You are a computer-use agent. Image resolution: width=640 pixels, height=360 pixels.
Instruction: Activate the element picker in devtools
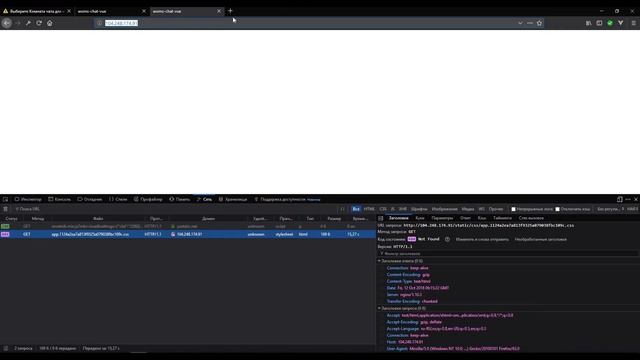(5, 199)
